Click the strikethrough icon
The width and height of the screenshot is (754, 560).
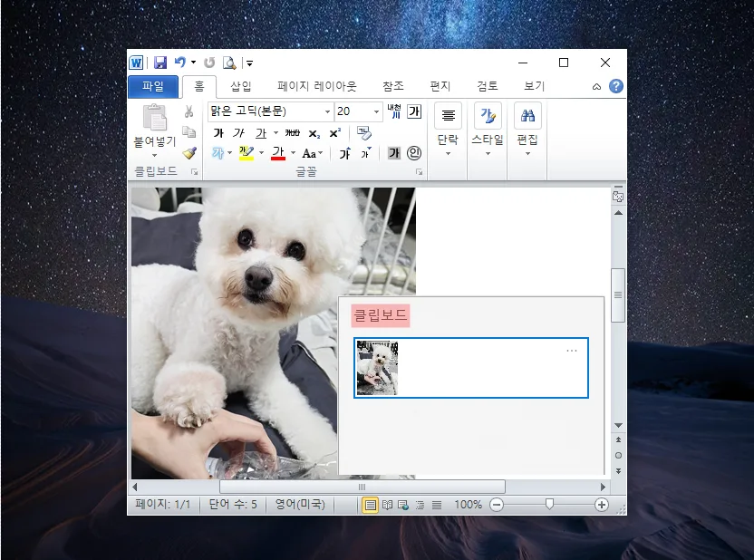tap(292, 133)
